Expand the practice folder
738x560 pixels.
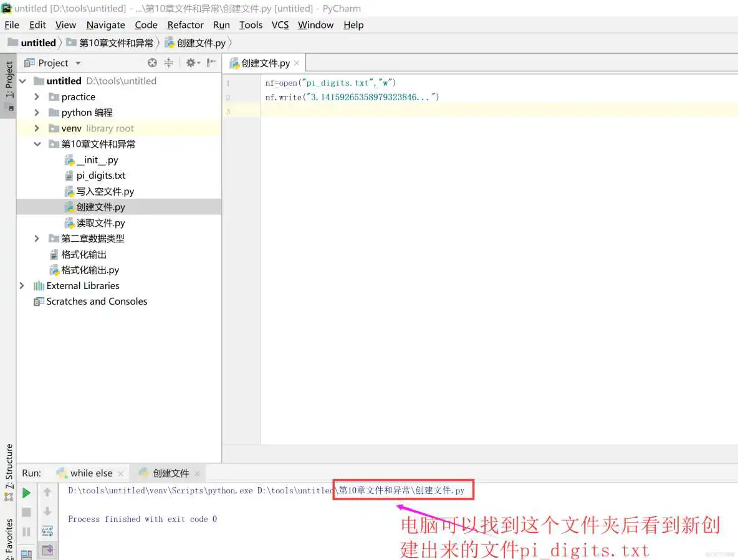tap(37, 97)
